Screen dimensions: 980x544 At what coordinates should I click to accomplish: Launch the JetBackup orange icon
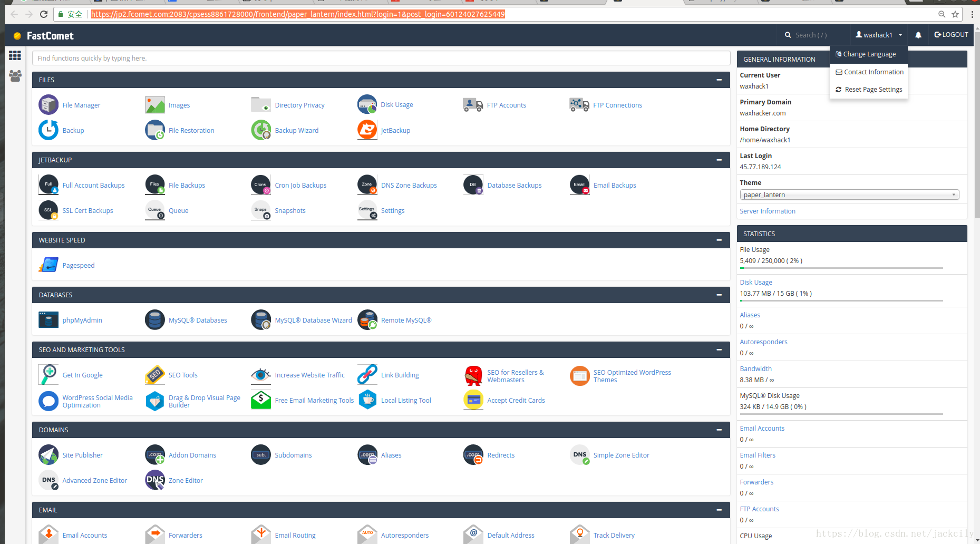click(367, 130)
